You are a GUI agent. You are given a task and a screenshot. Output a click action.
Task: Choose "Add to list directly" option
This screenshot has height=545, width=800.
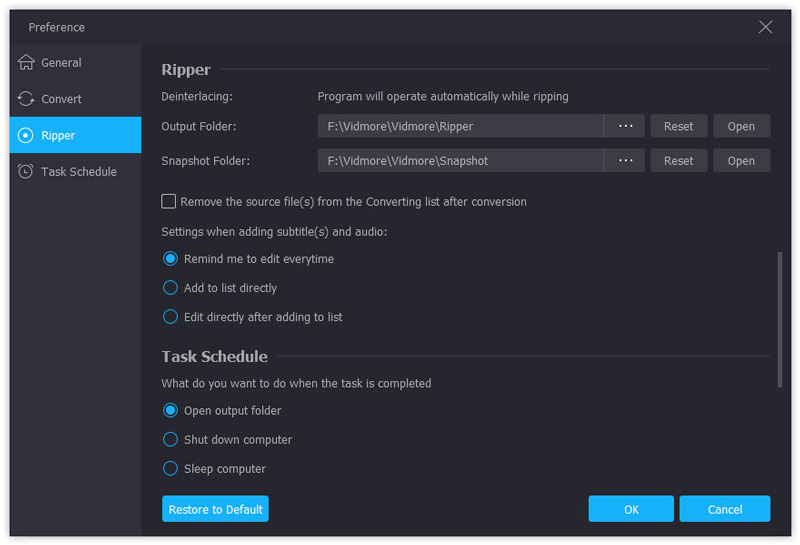[170, 288]
